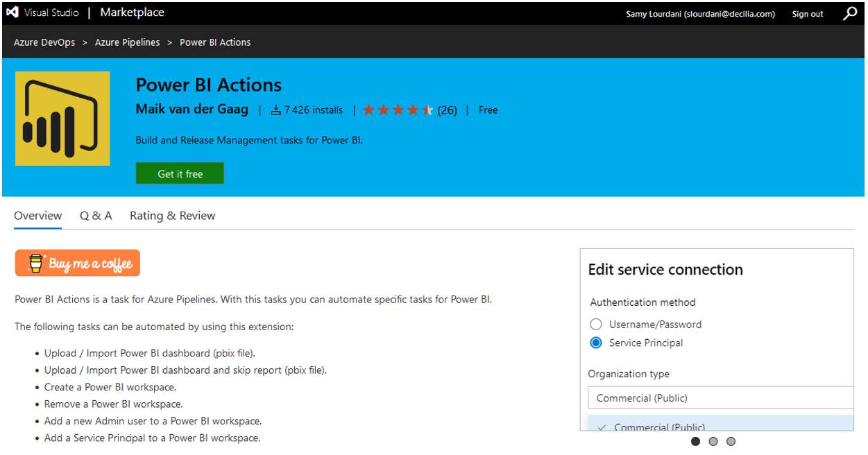Click the Add a Service Principal bullet
Screen dimensions: 868x455
pyautogui.click(x=153, y=438)
